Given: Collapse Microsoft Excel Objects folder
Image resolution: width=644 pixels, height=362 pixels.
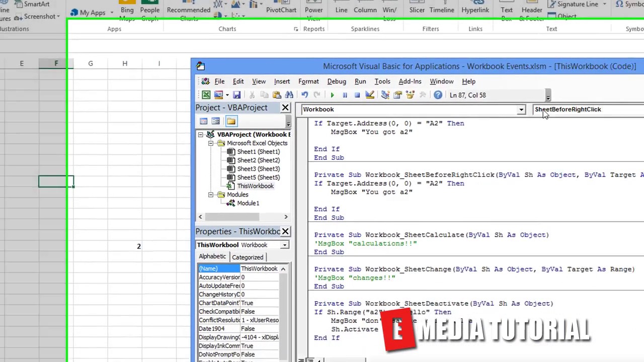Looking at the screenshot, I should click(x=211, y=143).
